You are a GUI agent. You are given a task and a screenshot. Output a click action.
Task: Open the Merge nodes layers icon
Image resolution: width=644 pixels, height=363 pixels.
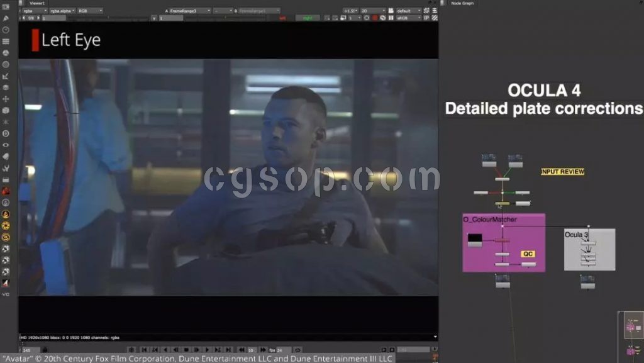click(6, 87)
